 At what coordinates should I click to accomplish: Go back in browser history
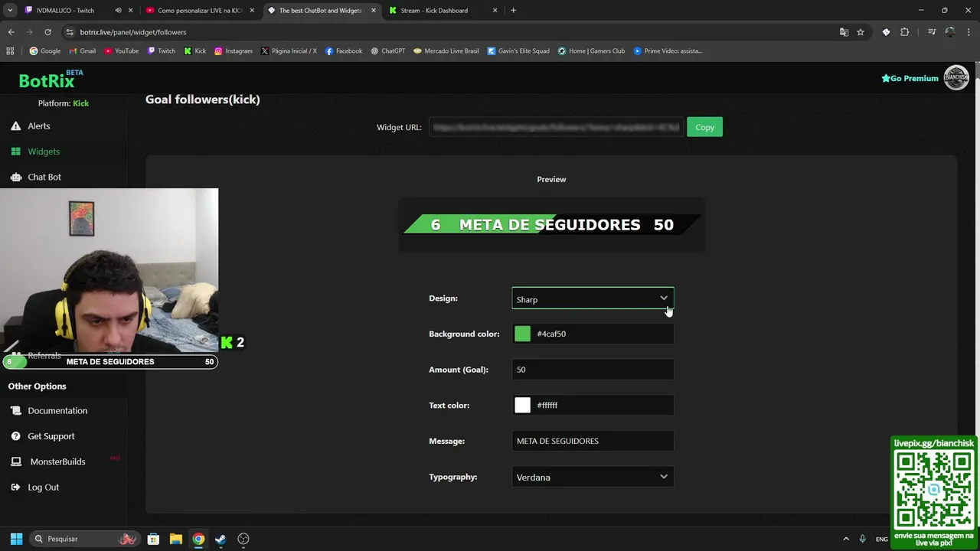click(x=11, y=32)
